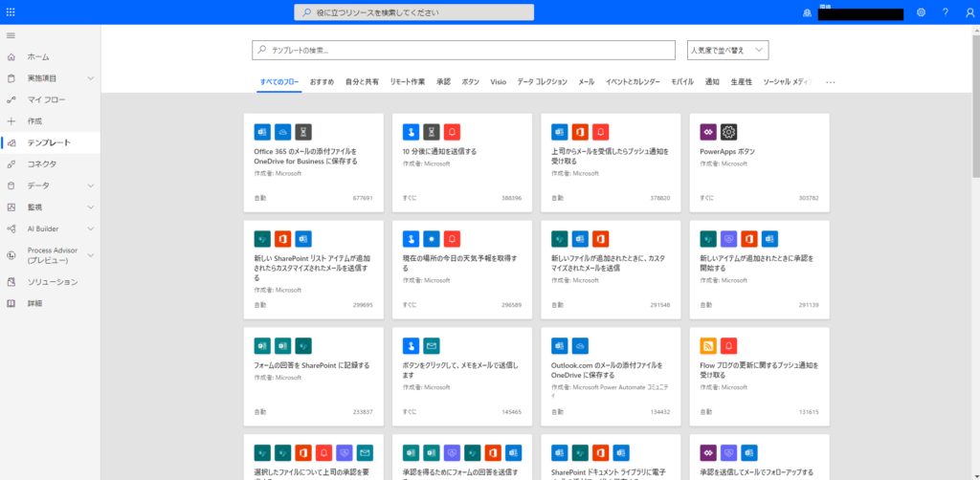Click the gear icon on PowerApps ボタン card
This screenshot has width=980, height=480.
[728, 132]
